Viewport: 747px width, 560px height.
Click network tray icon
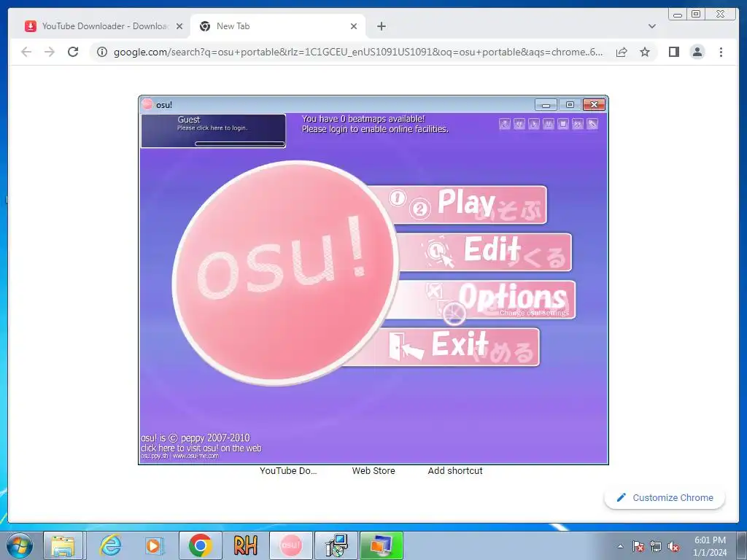click(x=656, y=546)
